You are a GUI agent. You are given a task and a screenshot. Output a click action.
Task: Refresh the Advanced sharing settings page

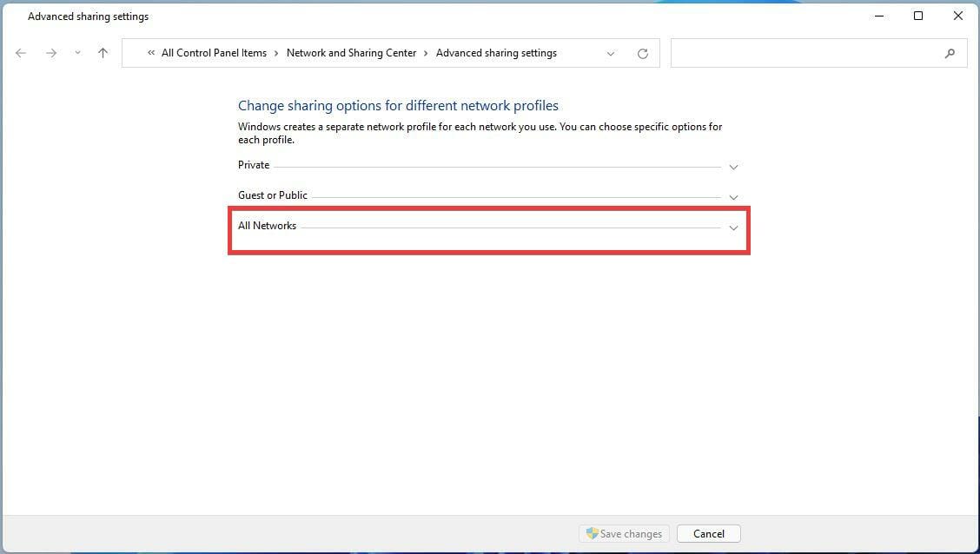[x=643, y=53]
